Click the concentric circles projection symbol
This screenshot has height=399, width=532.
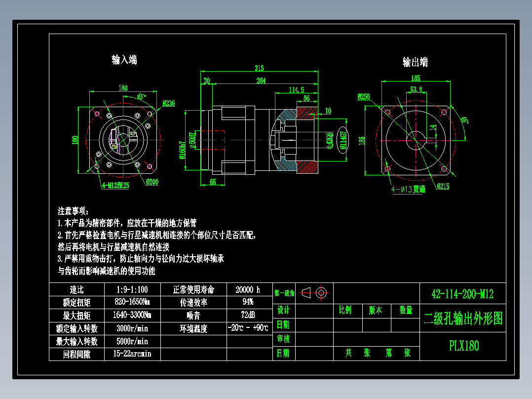(322, 293)
